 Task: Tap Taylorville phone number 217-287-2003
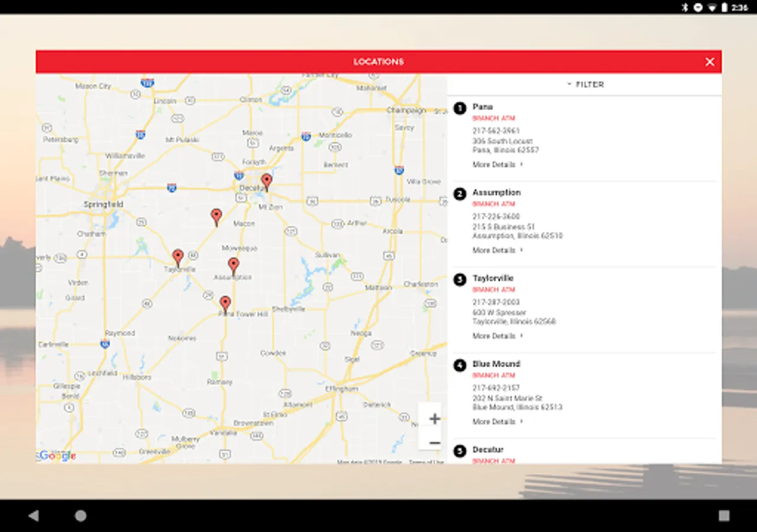pyautogui.click(x=496, y=302)
